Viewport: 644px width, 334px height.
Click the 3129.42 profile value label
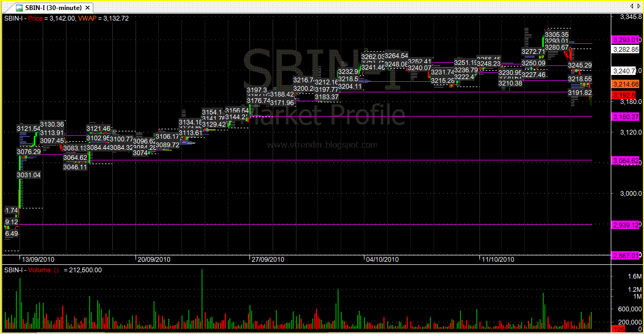(214, 124)
